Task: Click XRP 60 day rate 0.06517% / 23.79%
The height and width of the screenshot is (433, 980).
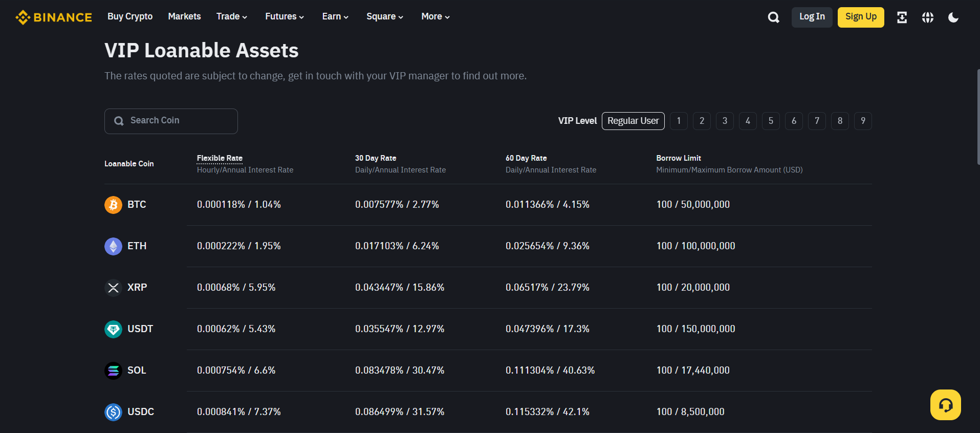Action: 548,288
